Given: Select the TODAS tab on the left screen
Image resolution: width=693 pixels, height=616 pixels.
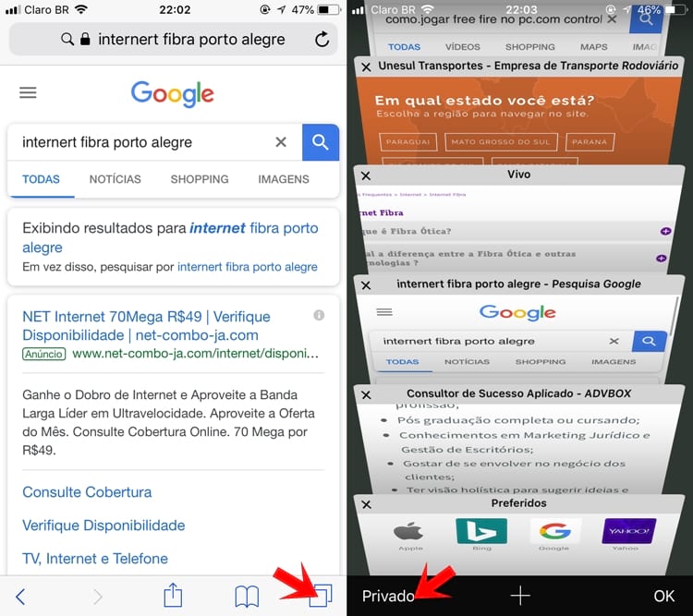Looking at the screenshot, I should click(x=41, y=179).
